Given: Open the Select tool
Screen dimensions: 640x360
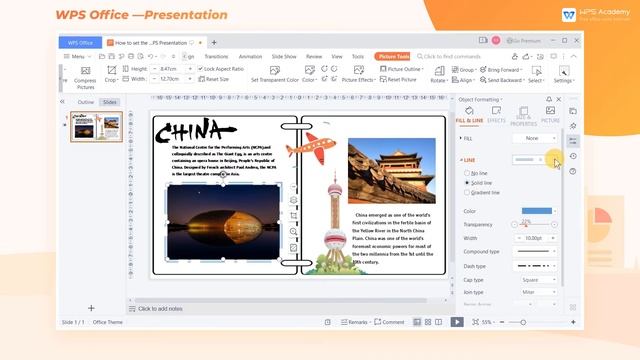Looking at the screenshot, I should [536, 74].
